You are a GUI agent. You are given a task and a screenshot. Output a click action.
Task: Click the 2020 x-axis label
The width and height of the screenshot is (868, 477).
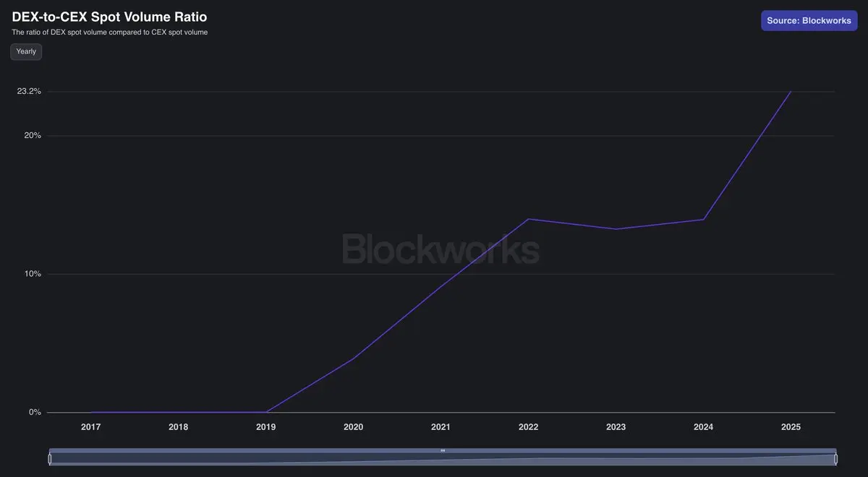pyautogui.click(x=353, y=427)
